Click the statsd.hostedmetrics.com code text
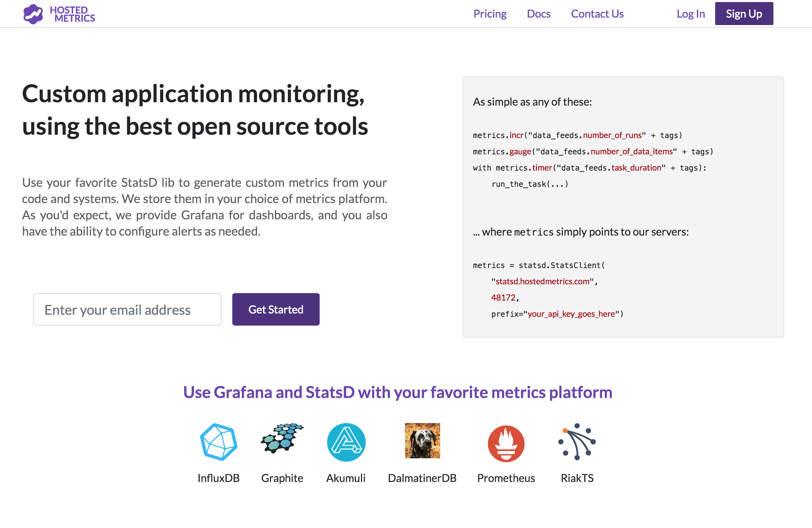Screen dimensions: 812x528 pyautogui.click(x=542, y=281)
